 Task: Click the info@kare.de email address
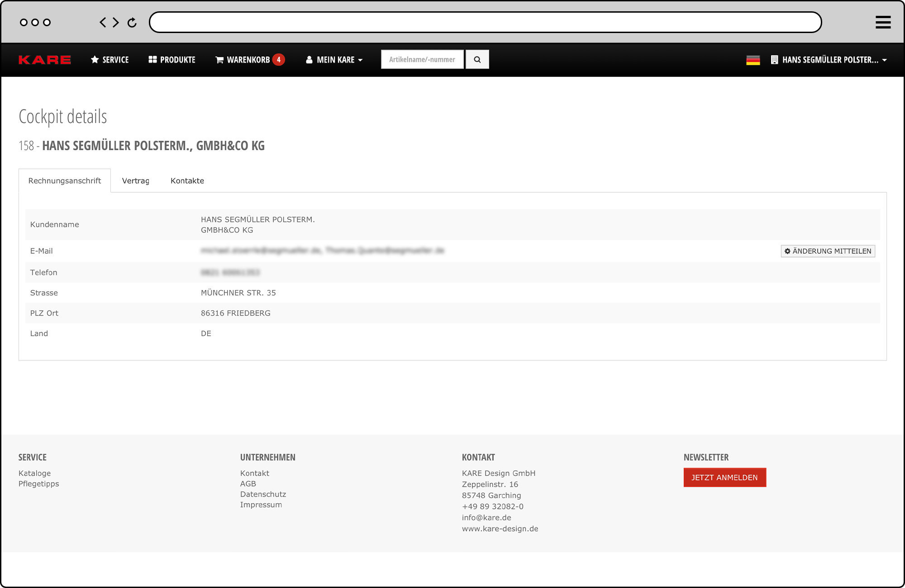486,517
